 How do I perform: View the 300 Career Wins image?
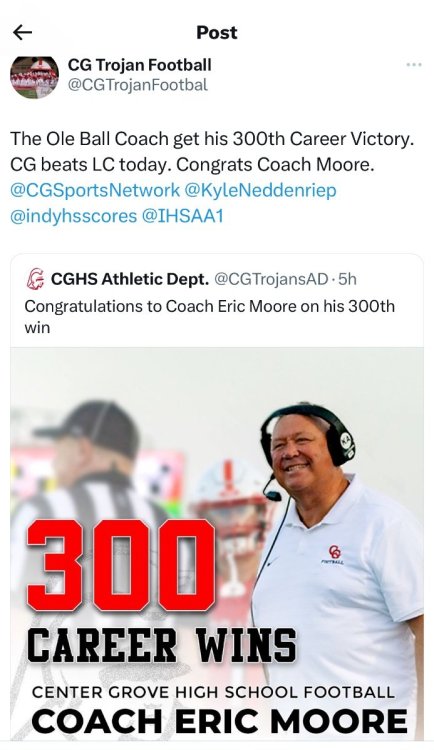[x=217, y=543]
